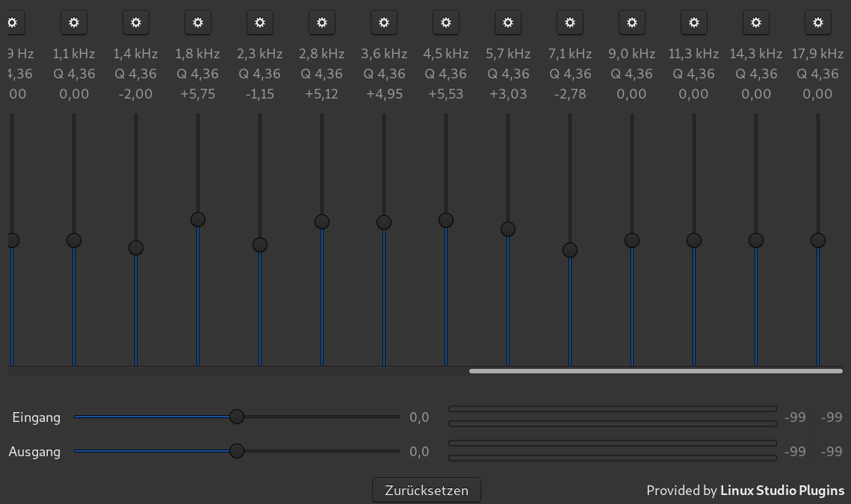
Task: Click the Linux Studio Plugins credit text
Action: 782,491
